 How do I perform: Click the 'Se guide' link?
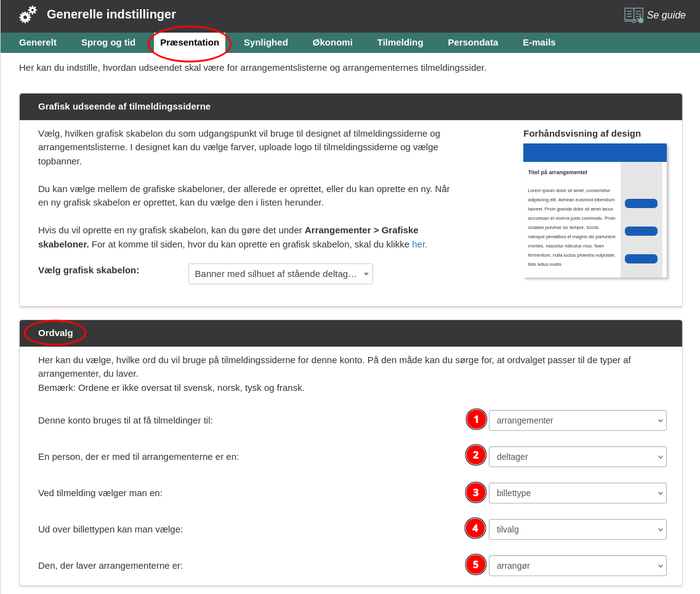tap(666, 15)
